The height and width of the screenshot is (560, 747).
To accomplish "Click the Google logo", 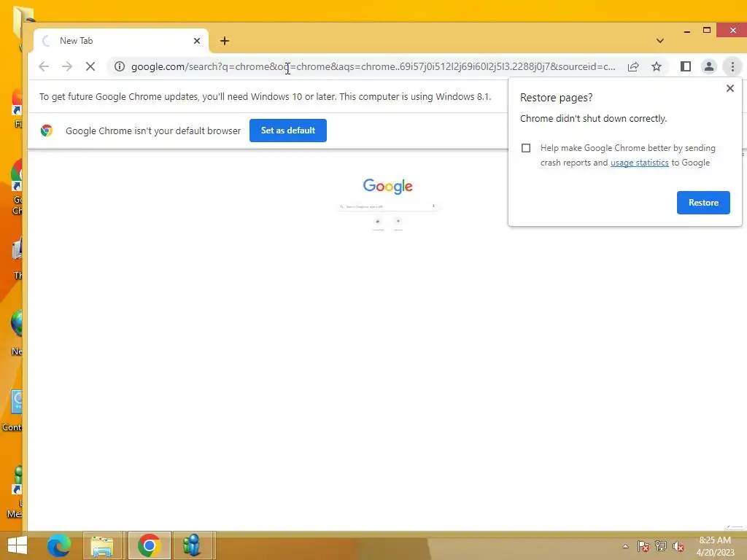I will [388, 186].
